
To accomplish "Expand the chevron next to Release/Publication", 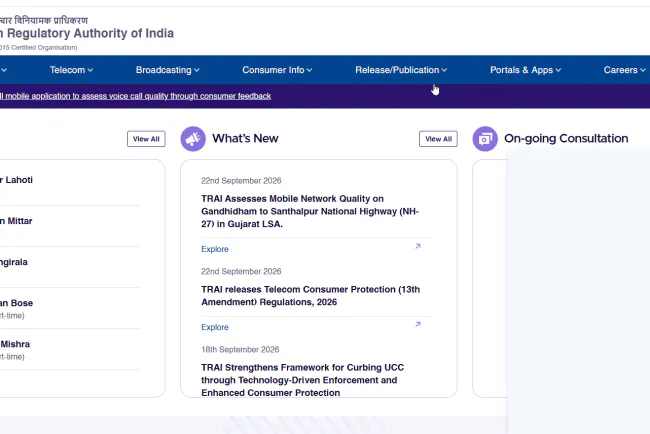I will (x=444, y=70).
